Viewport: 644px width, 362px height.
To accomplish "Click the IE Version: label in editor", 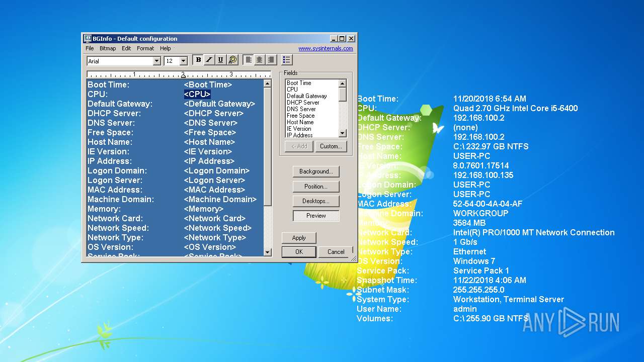I will pos(108,151).
